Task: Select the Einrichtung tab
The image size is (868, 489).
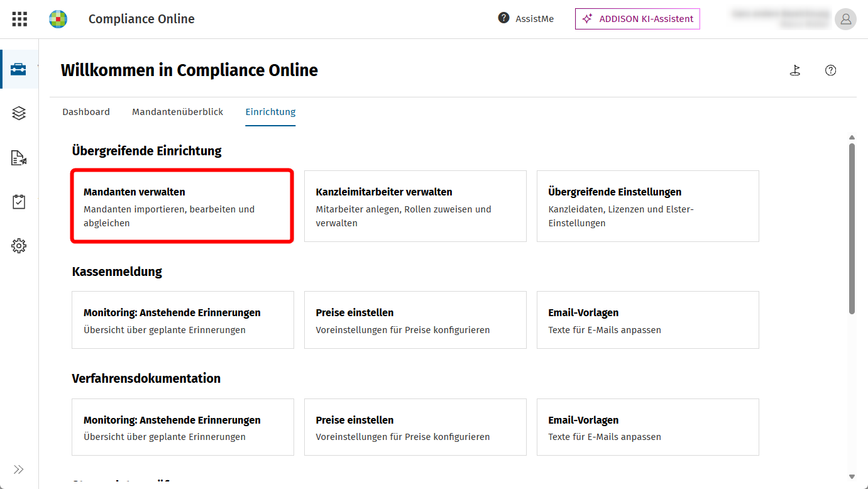Action: (x=270, y=112)
